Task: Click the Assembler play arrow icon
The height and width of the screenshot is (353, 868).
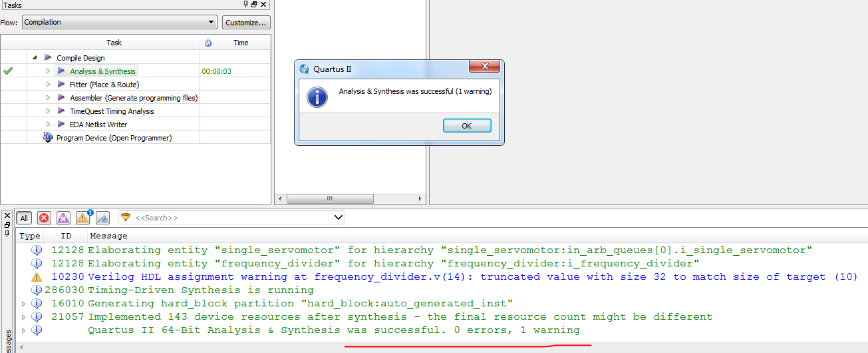Action: 61,98
